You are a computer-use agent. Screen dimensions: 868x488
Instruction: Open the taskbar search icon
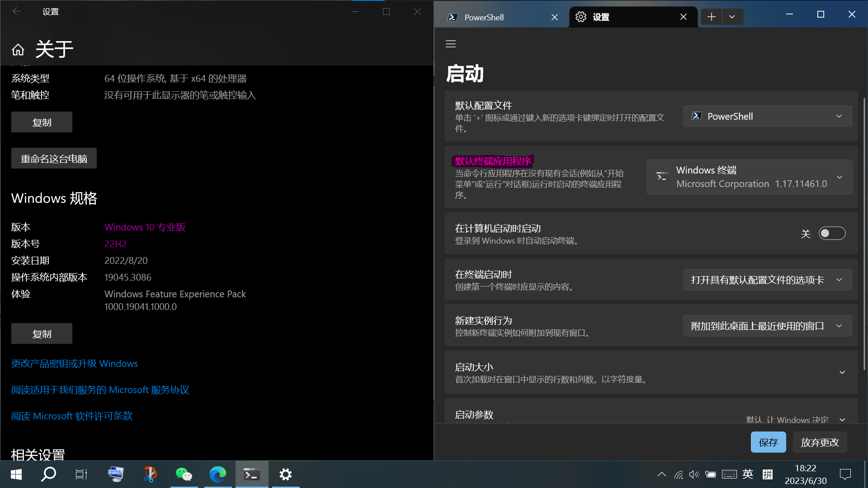[x=48, y=474]
